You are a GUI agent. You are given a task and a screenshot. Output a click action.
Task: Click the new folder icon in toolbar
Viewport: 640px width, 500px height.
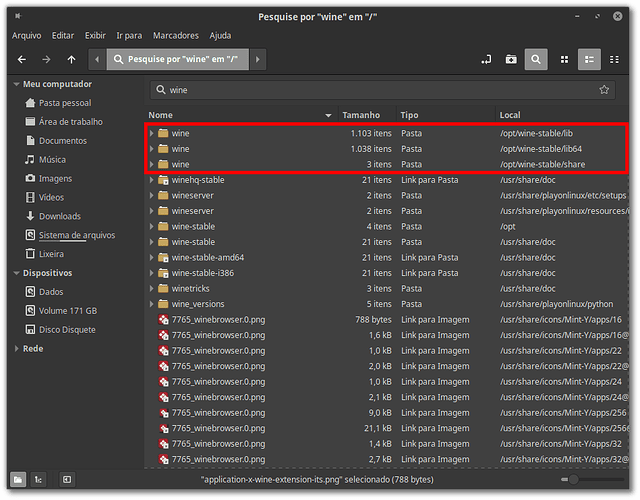coord(511,60)
